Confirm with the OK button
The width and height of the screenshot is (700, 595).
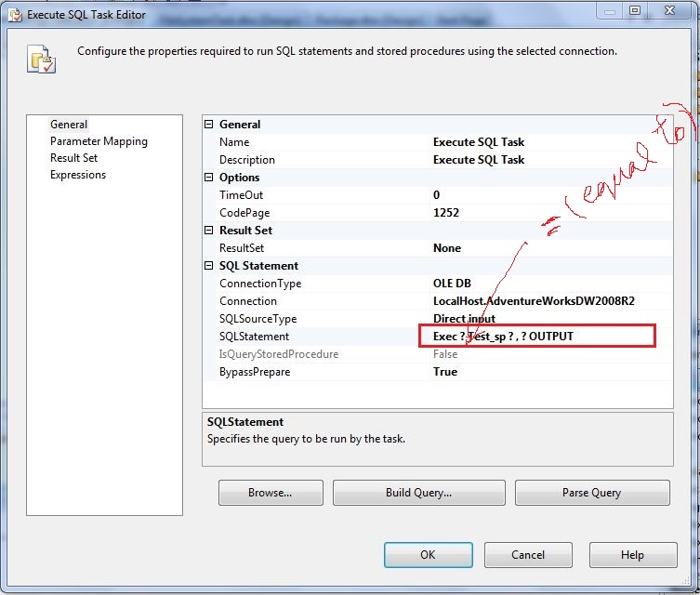coord(428,555)
